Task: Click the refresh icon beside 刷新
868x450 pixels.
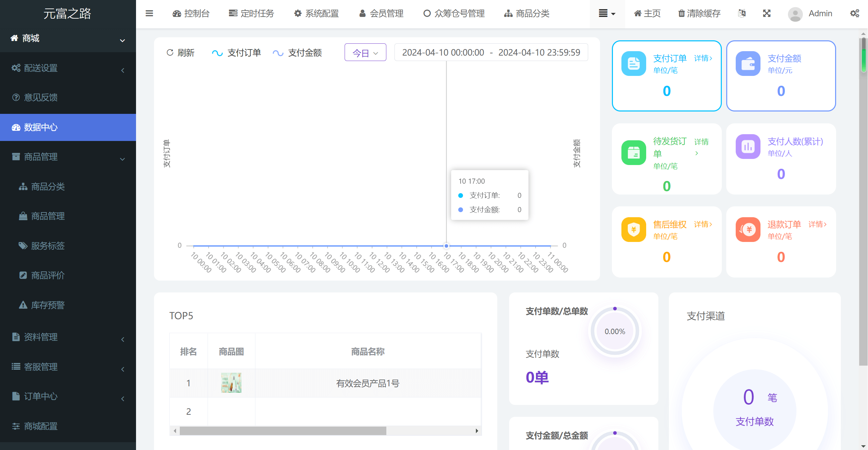Action: coord(170,53)
